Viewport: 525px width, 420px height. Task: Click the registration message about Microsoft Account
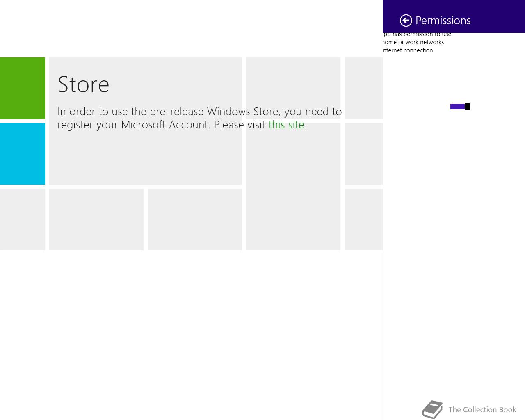tap(199, 118)
